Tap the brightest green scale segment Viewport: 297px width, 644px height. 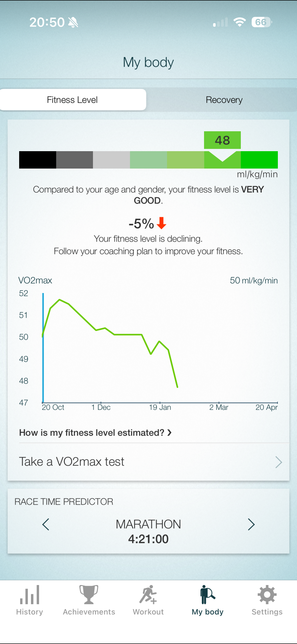coord(259,160)
